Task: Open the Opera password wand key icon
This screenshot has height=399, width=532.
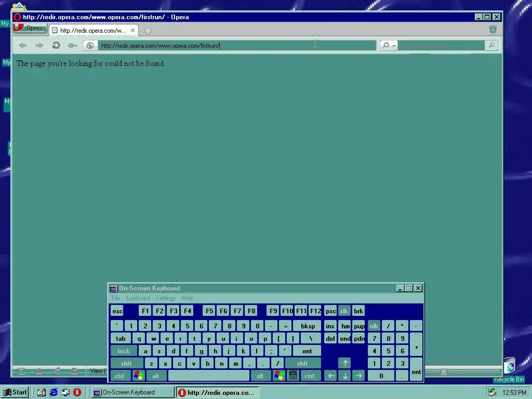Action: coord(72,46)
